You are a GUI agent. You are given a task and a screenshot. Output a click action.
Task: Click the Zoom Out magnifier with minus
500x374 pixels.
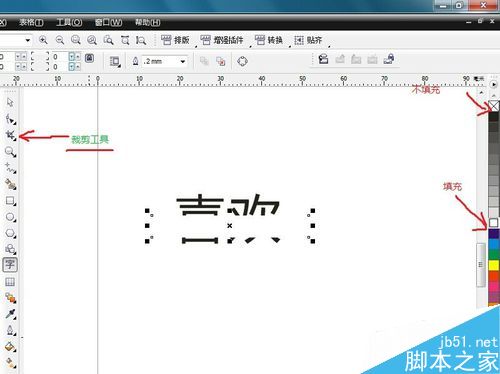(x=60, y=40)
